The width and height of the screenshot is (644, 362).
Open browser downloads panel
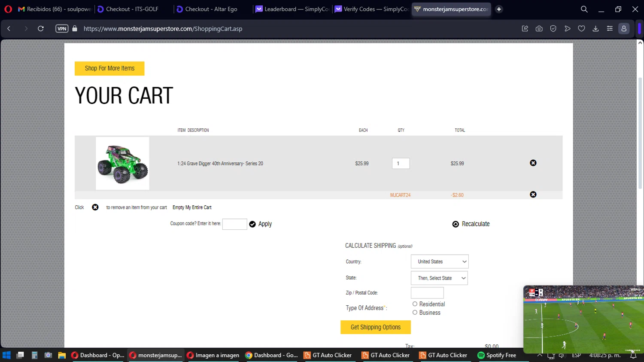pos(595,29)
